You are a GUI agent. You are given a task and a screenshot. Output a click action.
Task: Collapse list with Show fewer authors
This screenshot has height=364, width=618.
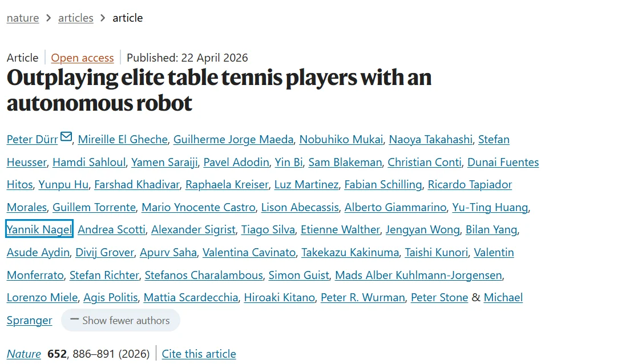click(120, 321)
